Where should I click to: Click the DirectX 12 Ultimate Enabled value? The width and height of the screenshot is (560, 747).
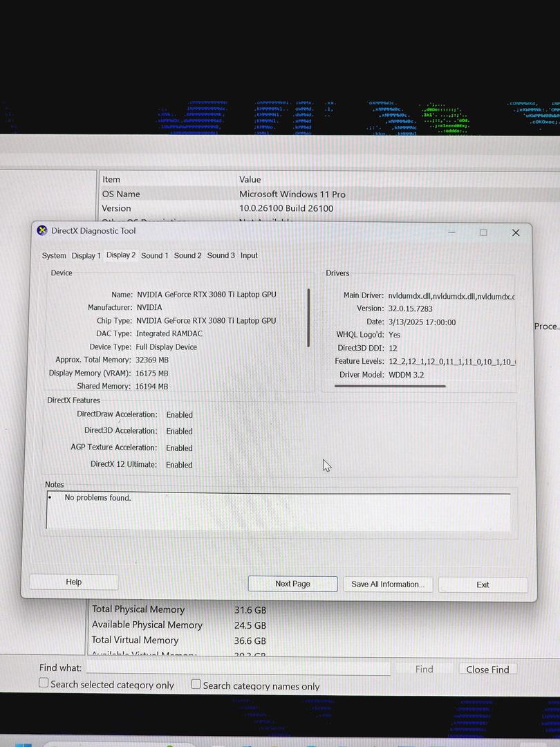pos(179,465)
